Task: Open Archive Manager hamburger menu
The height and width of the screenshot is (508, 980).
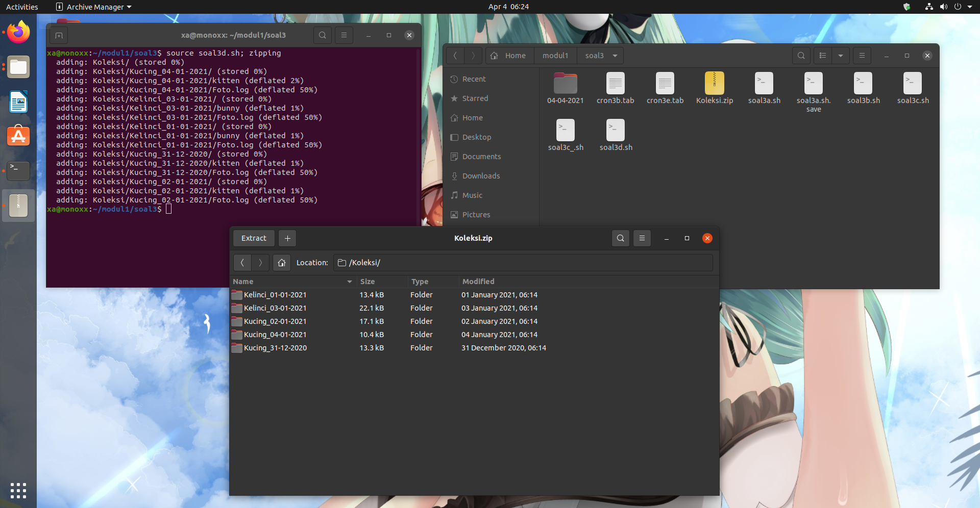Action: click(642, 238)
